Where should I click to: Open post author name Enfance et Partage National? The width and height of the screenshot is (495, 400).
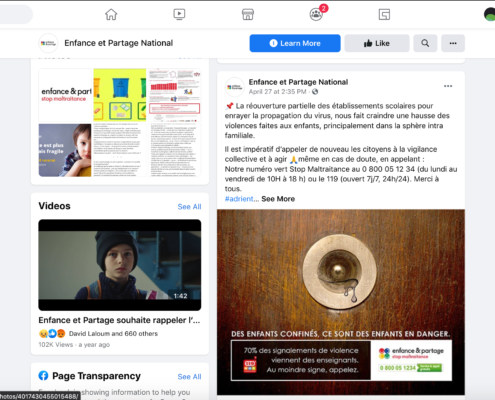(298, 82)
